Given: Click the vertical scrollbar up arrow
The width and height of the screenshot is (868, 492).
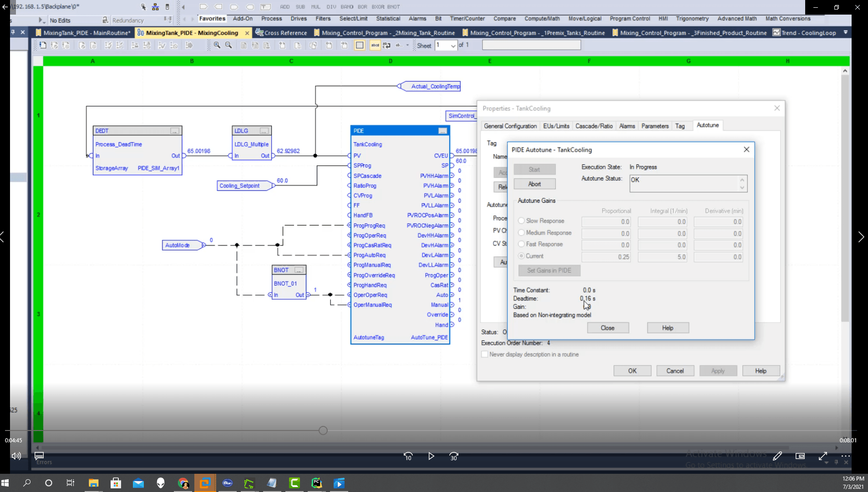Looking at the screenshot, I should pos(845,71).
